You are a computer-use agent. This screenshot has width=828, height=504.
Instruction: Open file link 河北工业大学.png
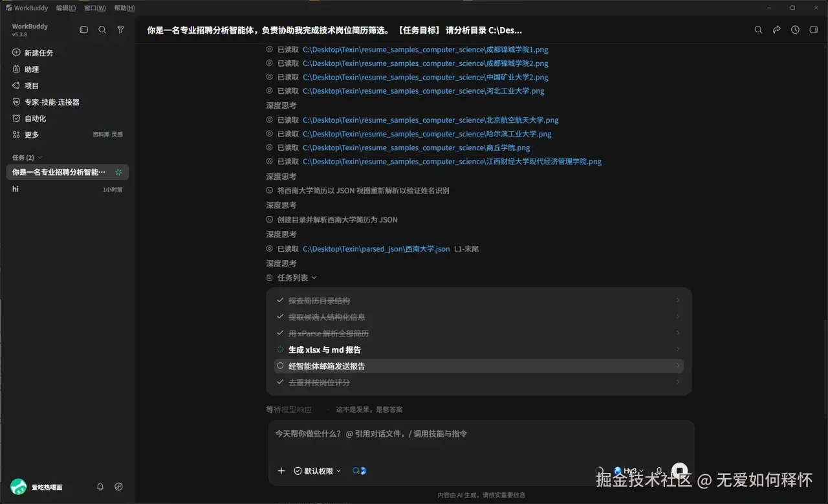[423, 91]
